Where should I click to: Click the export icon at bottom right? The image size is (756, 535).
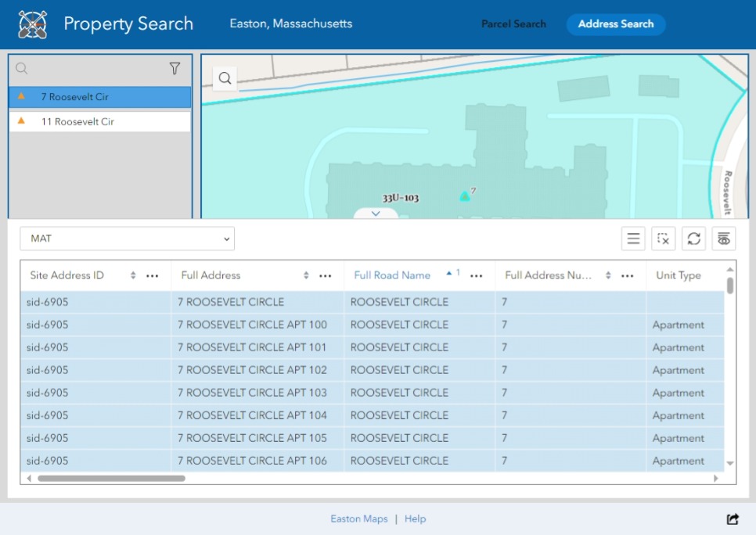[732, 519]
